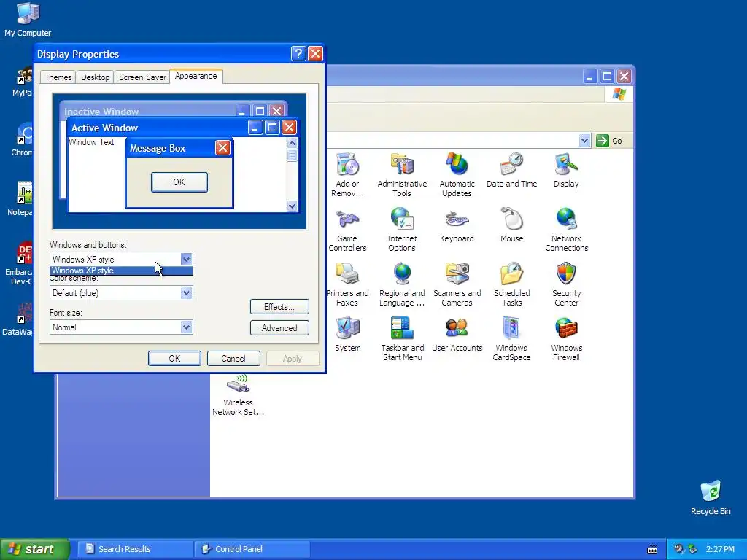Open Administrative Tools icon
This screenshot has width=747, height=560.
(402, 174)
